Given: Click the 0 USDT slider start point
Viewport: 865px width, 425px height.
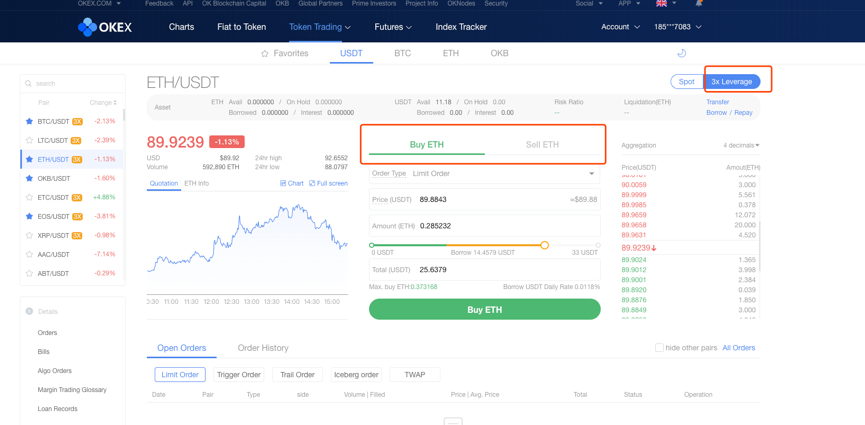Looking at the screenshot, I should [371, 245].
